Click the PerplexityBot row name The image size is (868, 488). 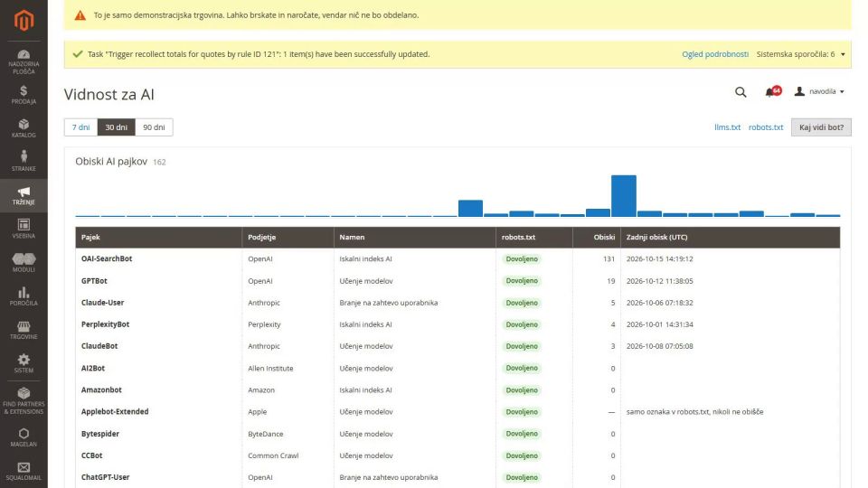point(105,324)
